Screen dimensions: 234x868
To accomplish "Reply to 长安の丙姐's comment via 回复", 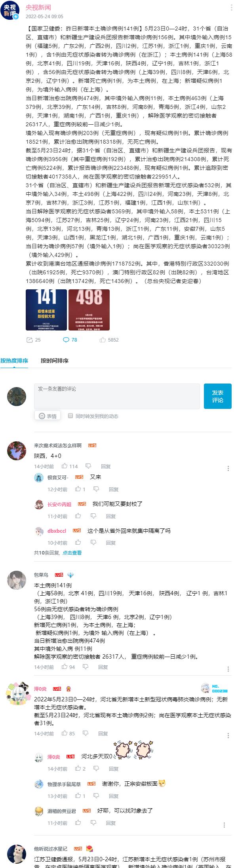I will pos(111,516).
